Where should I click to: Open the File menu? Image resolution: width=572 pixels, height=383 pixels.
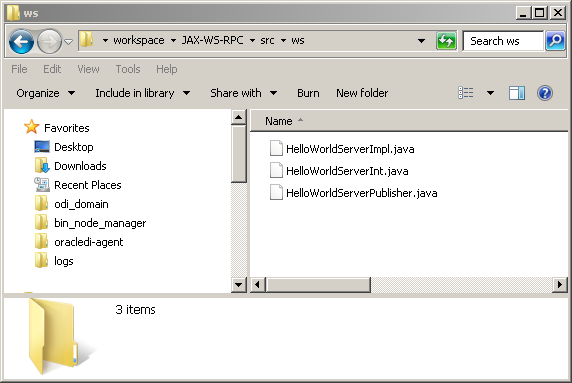[x=19, y=69]
